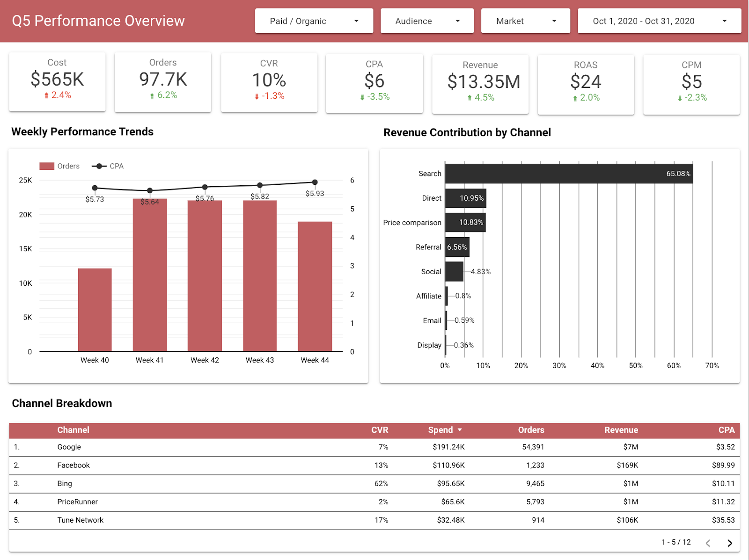This screenshot has height=560, width=749.
Task: Click the Week 44 orders bar
Action: point(315,286)
